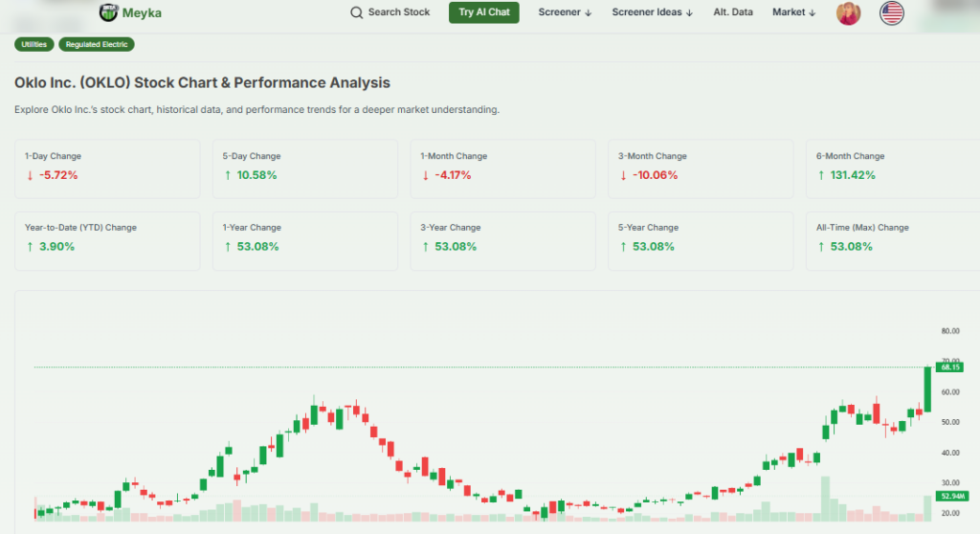
Task: Click the Year-to-Date Change up arrow
Action: (x=30, y=247)
